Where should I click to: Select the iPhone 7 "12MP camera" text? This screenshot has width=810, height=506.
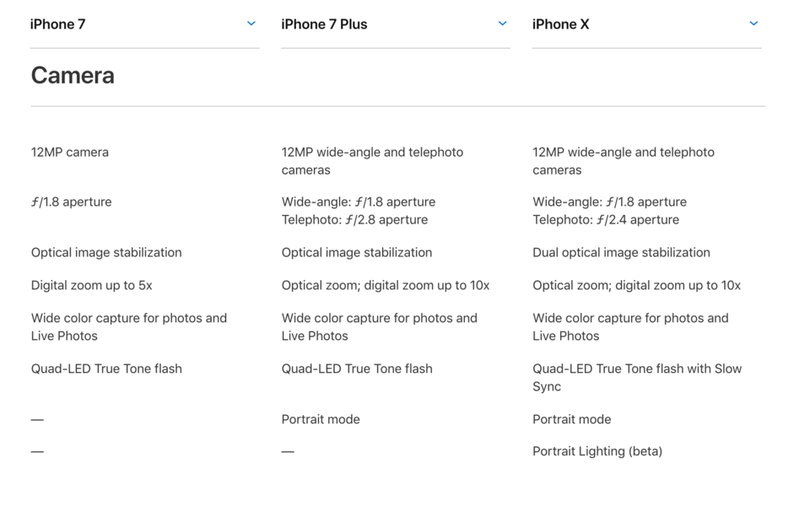tap(70, 153)
